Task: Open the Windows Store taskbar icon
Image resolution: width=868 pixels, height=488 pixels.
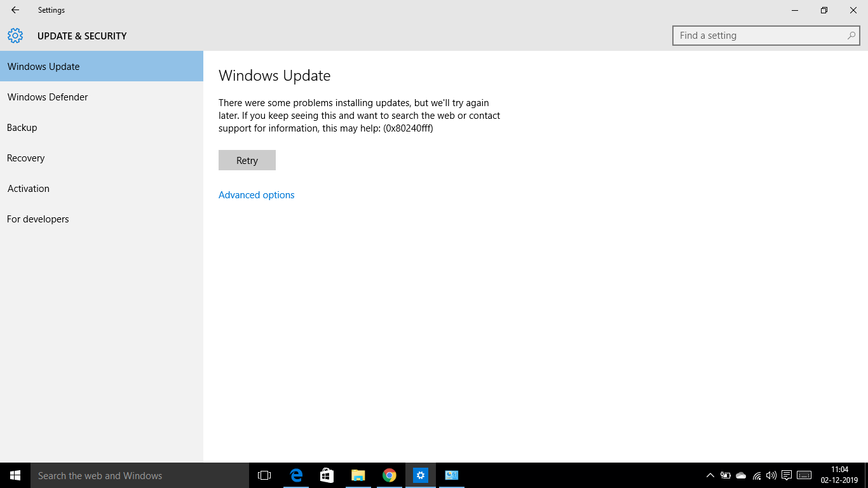Action: pyautogui.click(x=327, y=475)
